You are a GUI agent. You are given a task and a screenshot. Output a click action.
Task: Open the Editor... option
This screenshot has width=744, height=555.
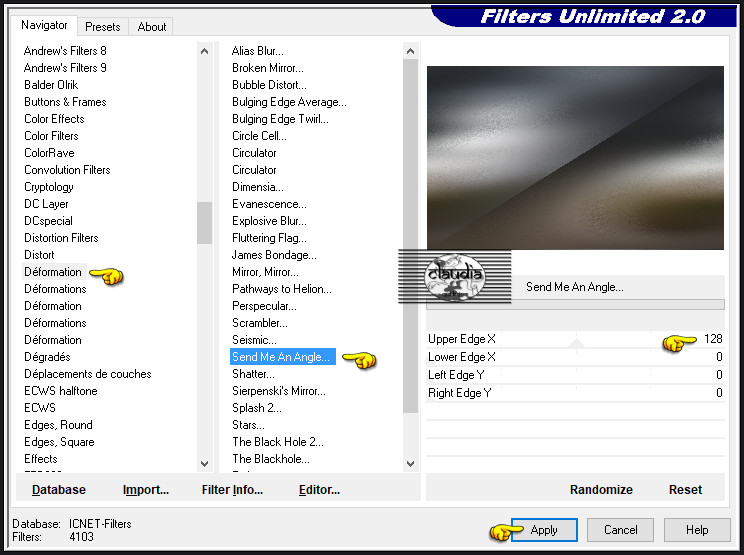click(x=319, y=490)
